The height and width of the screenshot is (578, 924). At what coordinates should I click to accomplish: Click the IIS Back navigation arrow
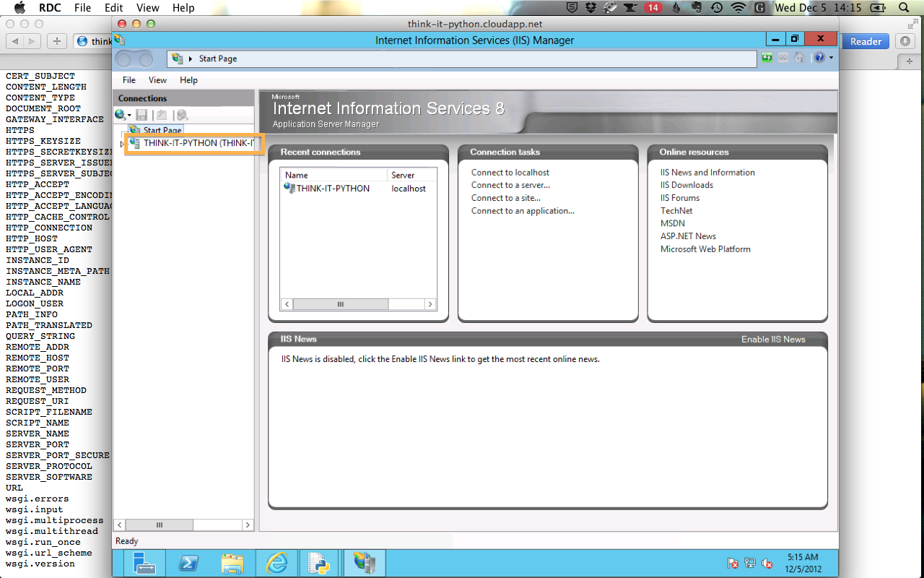124,59
